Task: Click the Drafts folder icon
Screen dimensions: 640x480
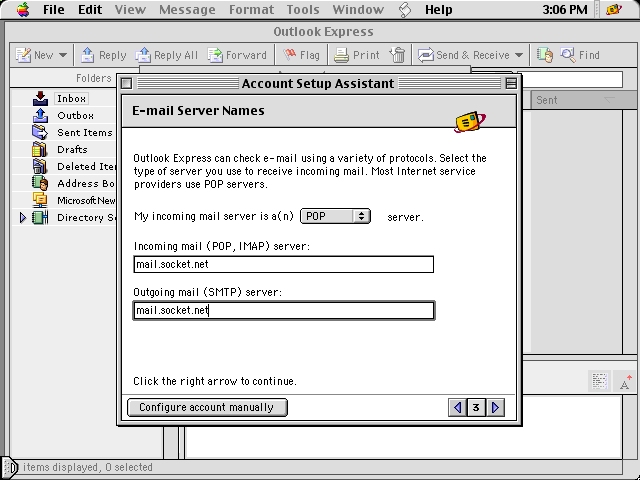Action: pos(40,149)
